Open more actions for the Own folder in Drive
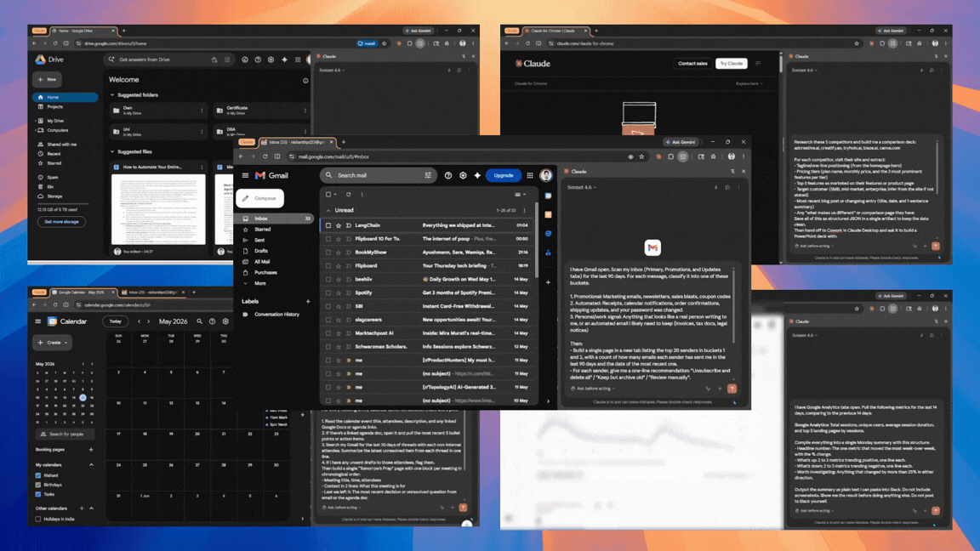980x551 pixels. tap(202, 111)
